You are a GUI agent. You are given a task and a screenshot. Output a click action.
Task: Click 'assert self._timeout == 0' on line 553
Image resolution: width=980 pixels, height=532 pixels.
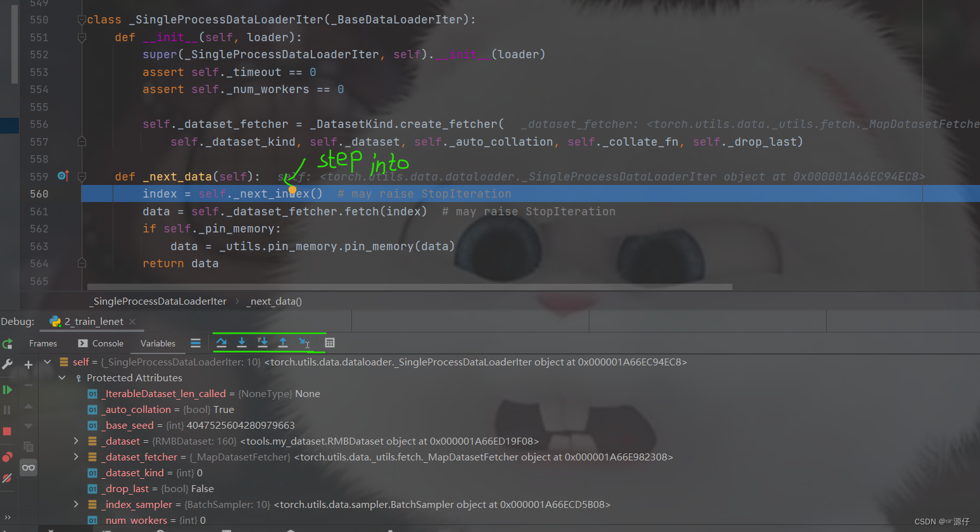[229, 72]
